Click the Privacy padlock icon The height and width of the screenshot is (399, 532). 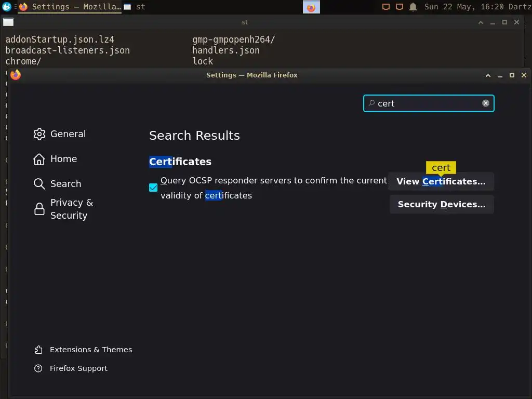pos(39,209)
